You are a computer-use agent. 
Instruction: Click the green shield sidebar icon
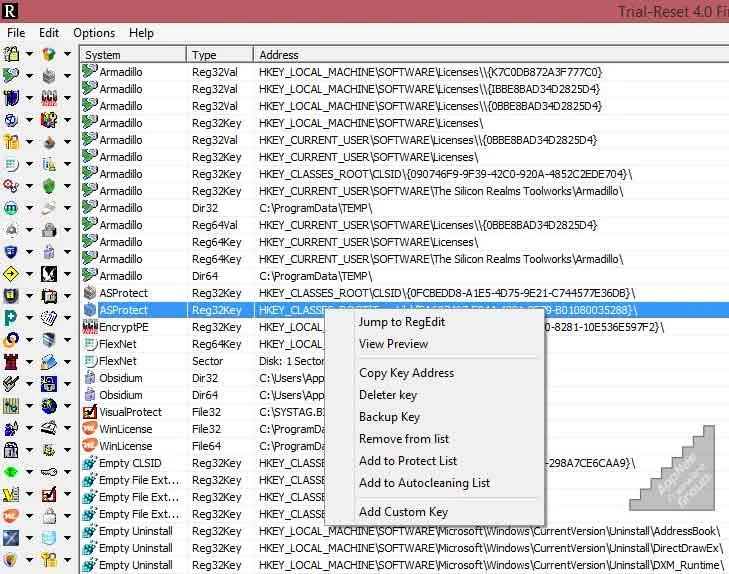(x=49, y=185)
